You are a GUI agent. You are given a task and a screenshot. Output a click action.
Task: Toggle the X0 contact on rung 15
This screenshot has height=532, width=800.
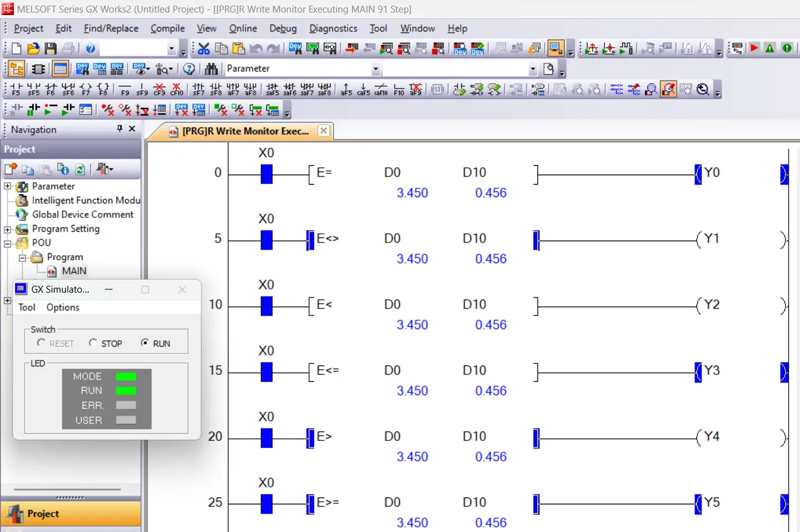tap(266, 372)
